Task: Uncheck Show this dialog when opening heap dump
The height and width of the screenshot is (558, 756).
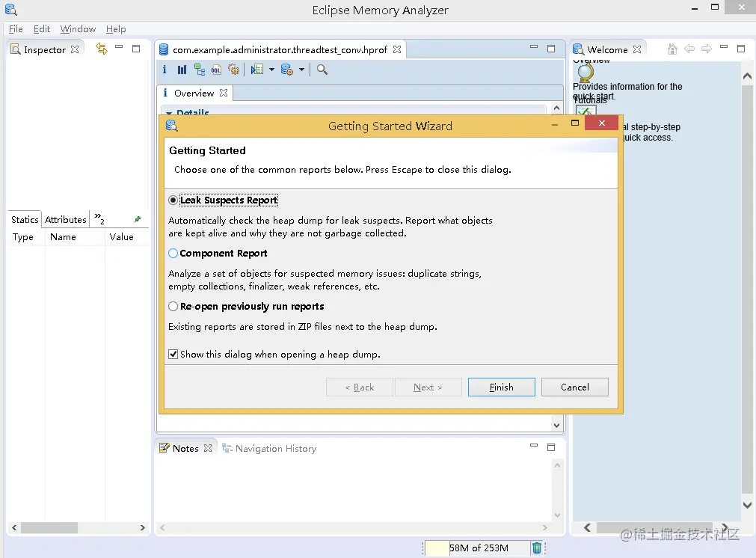Action: tap(173, 354)
